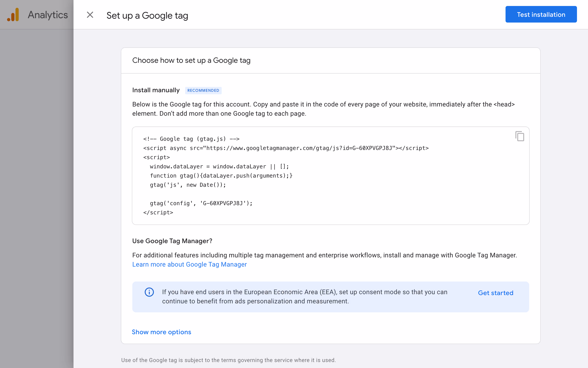Click the Google tag (gtag.js) comment line
This screenshot has width=588, height=368.
(191, 139)
